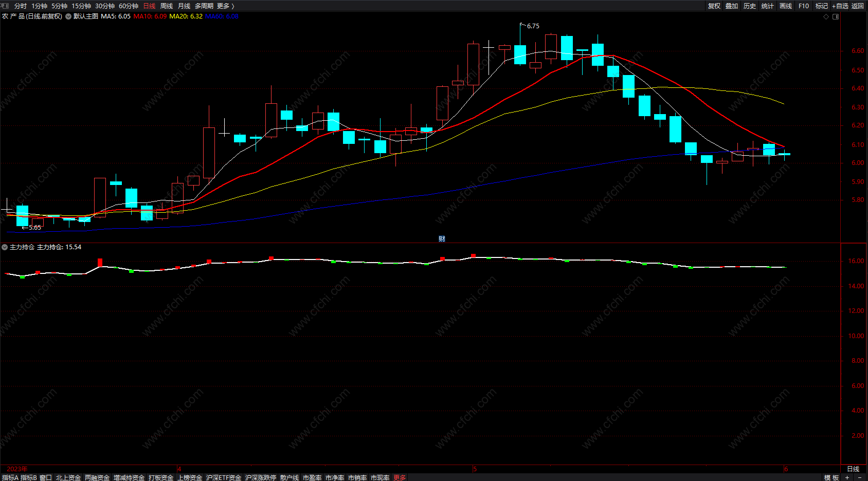Expand the 更多 periods dropdown
Viewport: 868px width, 481px height.
click(x=226, y=6)
